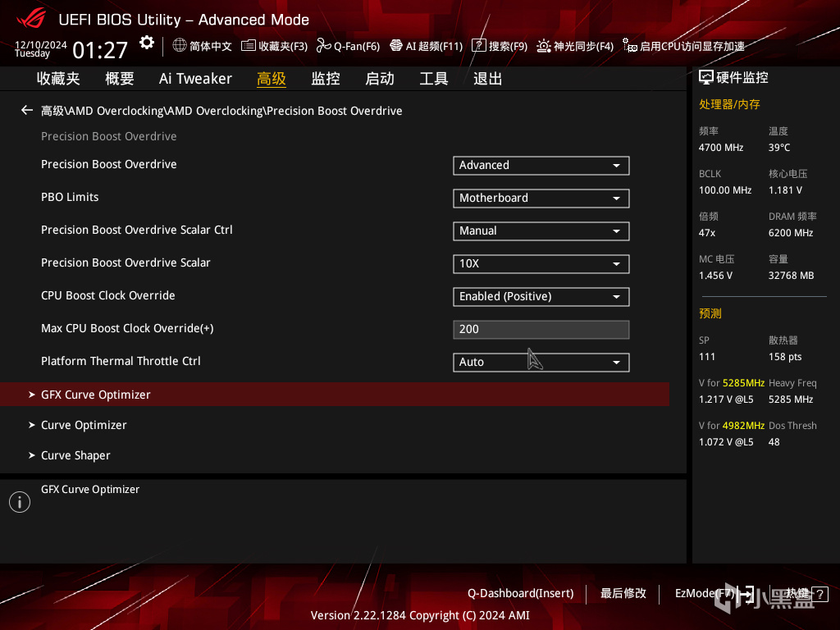
Task: Click the 47x multiplier value
Action: (x=707, y=233)
